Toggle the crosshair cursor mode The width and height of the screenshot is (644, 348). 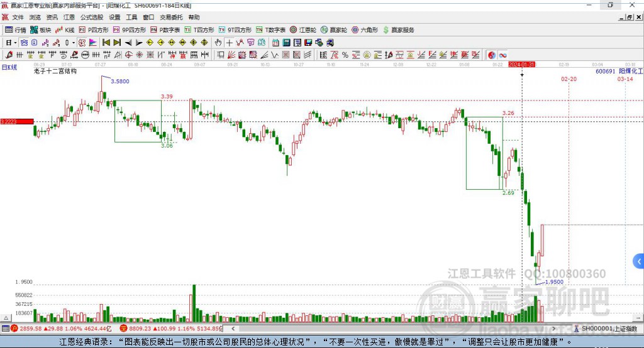229,43
